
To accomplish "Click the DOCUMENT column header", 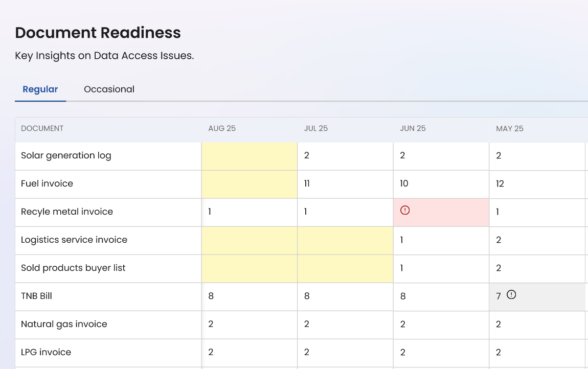I will click(x=42, y=128).
